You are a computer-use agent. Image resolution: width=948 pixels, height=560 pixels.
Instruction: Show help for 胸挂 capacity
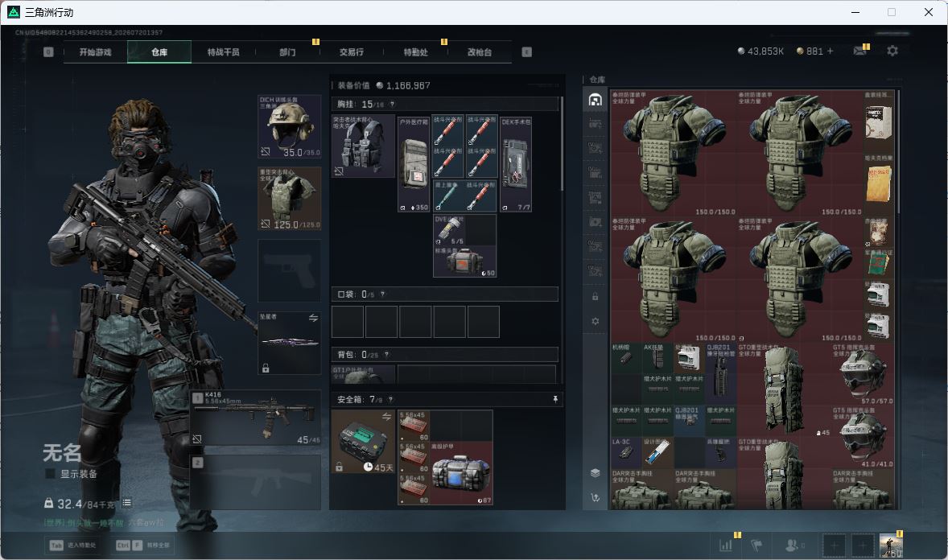tap(393, 105)
